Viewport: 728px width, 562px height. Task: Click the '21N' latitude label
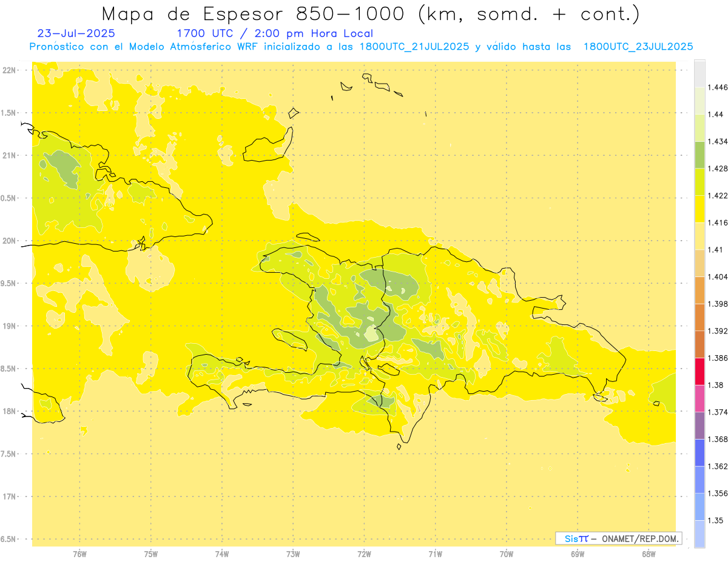tap(9, 156)
